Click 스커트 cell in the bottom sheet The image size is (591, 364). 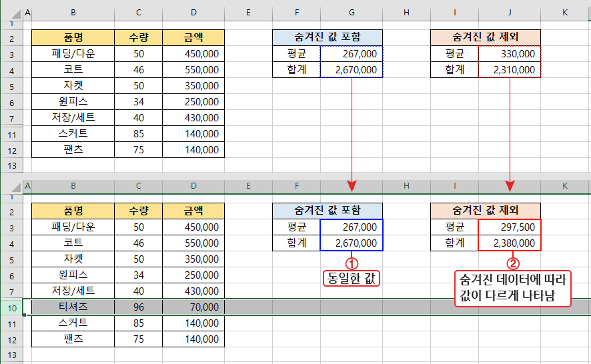73,323
